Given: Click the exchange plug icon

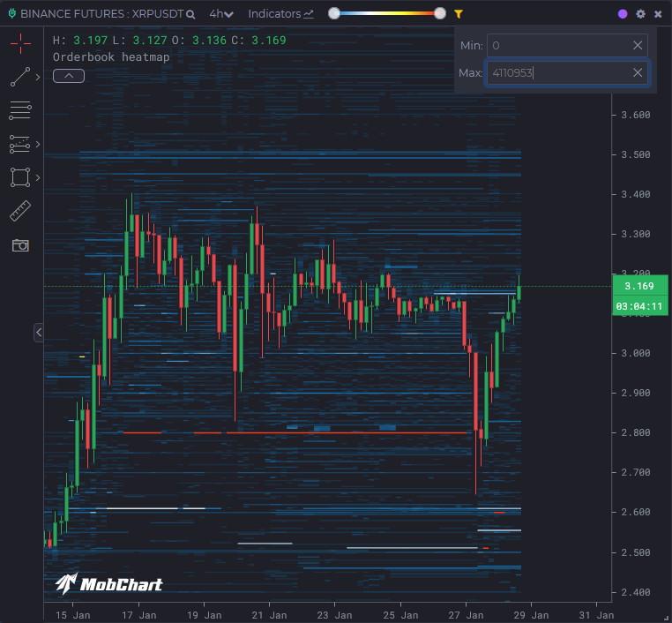Looking at the screenshot, I should click(x=12, y=14).
